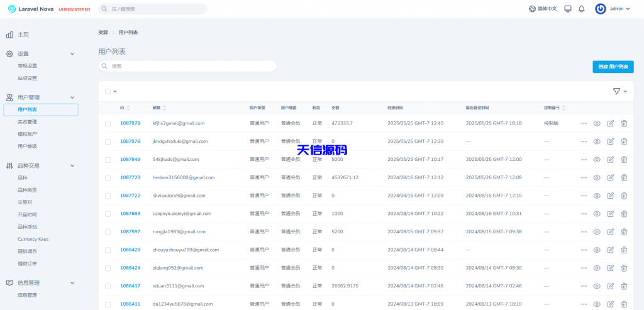Open three-dot menu for user 1087979
This screenshot has width=644, height=310.
click(x=584, y=123)
